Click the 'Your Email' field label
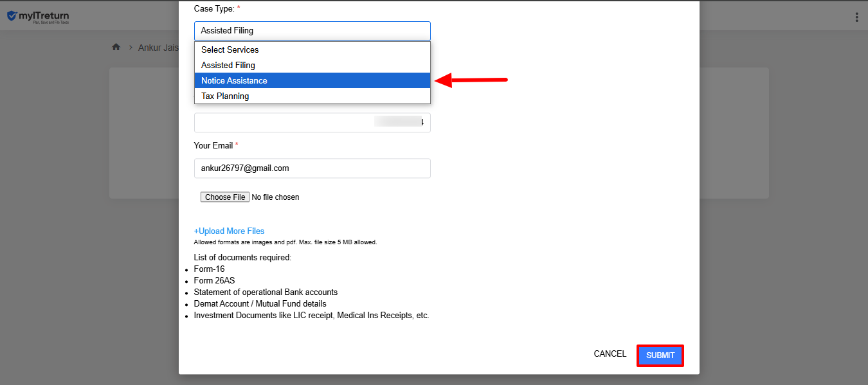This screenshot has width=868, height=385. (x=213, y=146)
